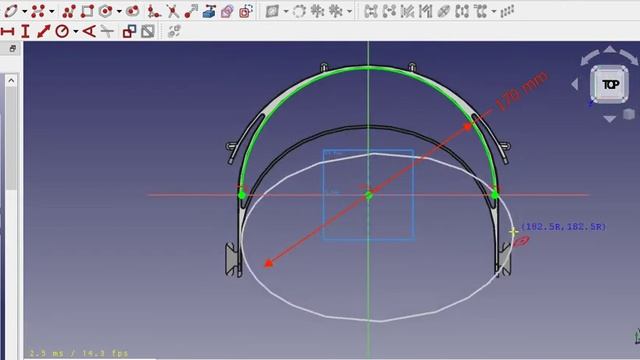Toggle driving/reference constraint mode
The height and width of the screenshot is (360, 640).
tap(129, 31)
